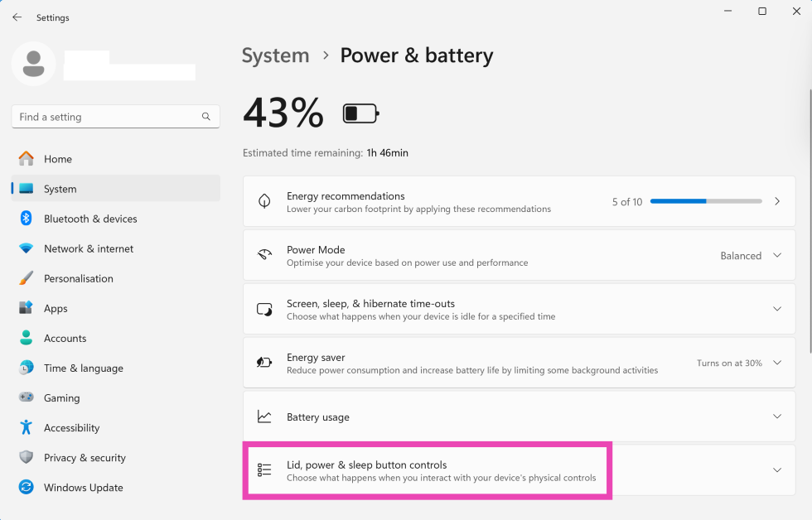This screenshot has height=520, width=812.
Task: Expand the Energy saver section
Action: coord(776,363)
